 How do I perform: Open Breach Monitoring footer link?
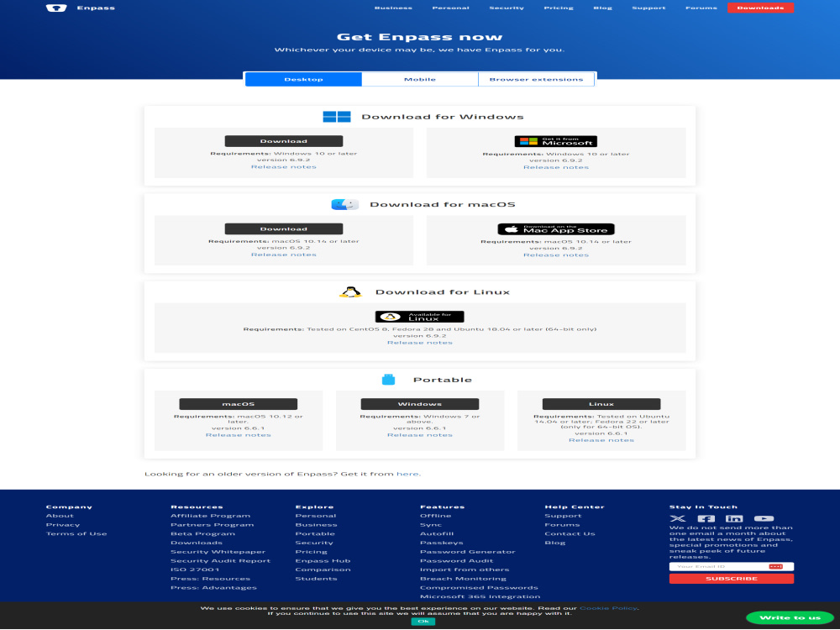point(463,579)
